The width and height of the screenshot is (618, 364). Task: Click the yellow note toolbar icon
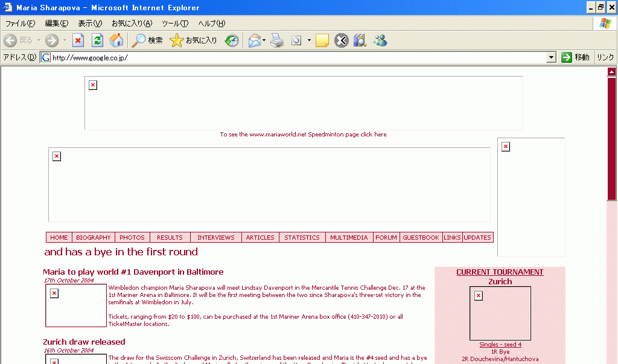click(x=322, y=40)
